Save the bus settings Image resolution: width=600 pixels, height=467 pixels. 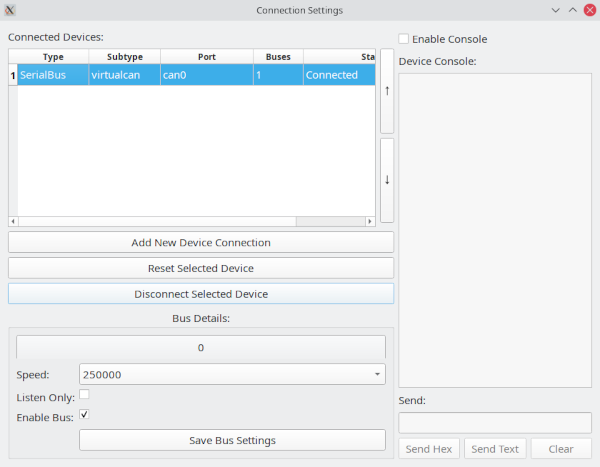tap(232, 440)
